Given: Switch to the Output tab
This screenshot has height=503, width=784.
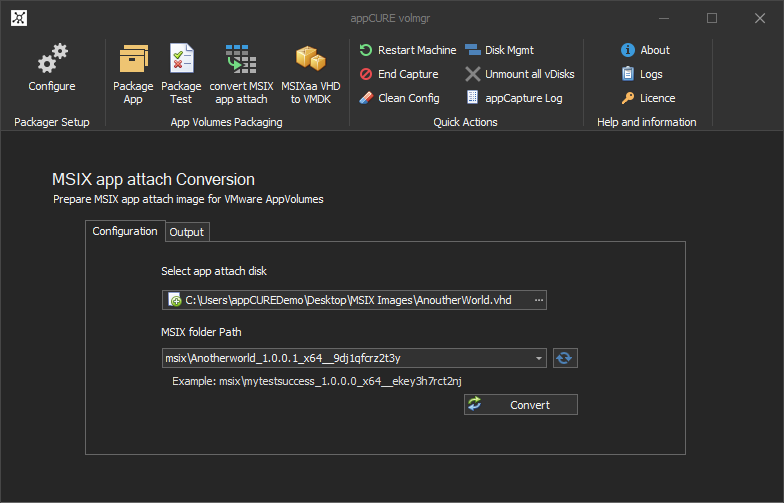Looking at the screenshot, I should 186,232.
